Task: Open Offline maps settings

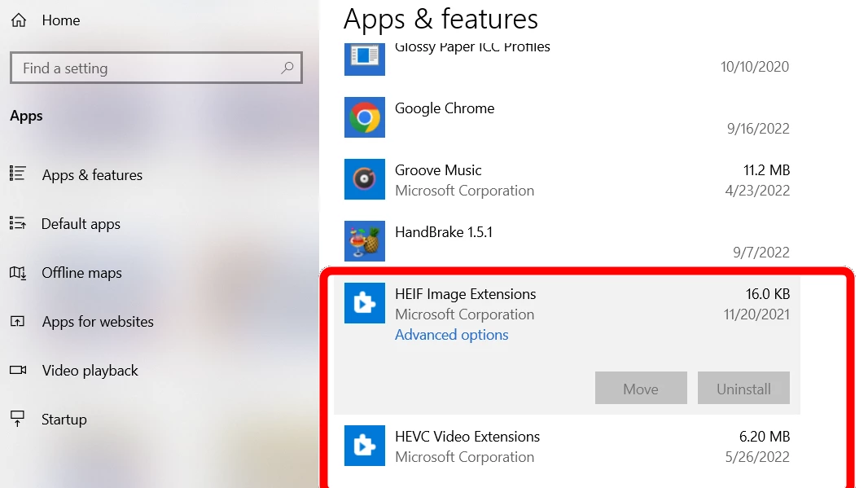Action: point(82,273)
